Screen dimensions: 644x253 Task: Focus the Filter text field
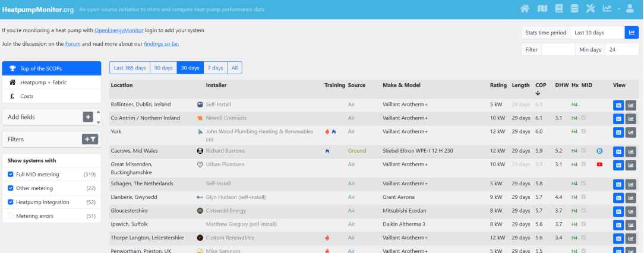click(x=558, y=50)
